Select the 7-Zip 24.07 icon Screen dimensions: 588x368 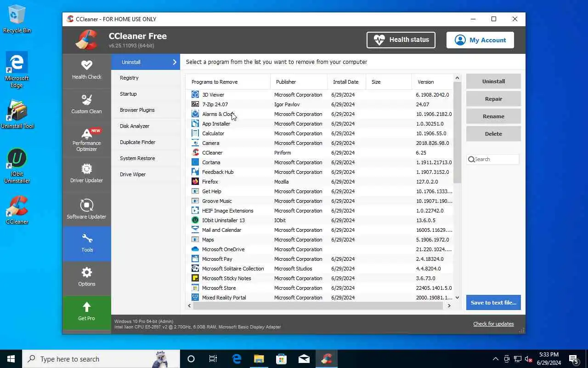(195, 104)
